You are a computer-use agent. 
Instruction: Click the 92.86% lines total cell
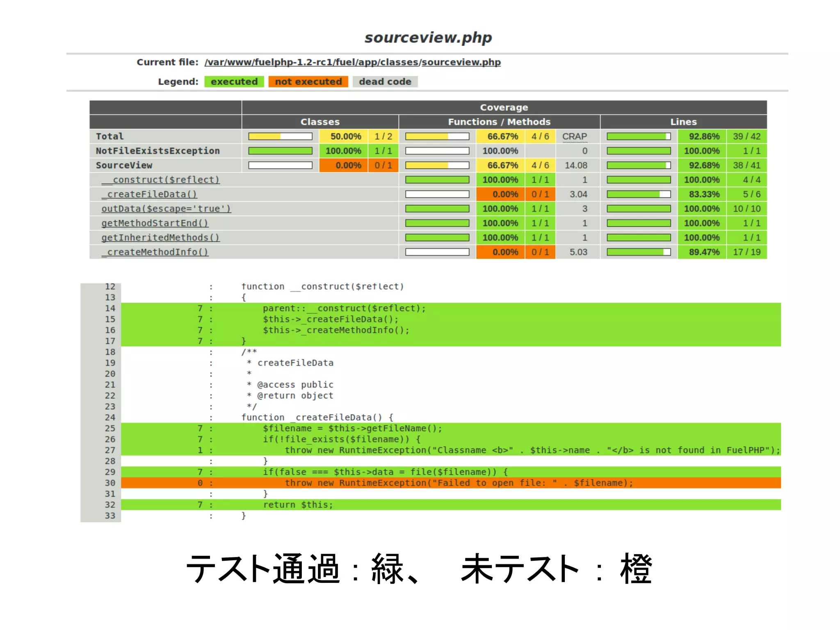click(702, 137)
